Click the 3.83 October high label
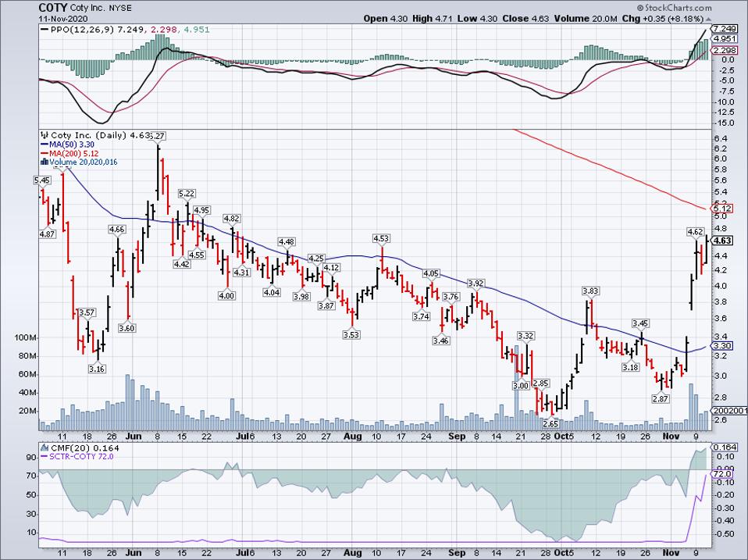The height and width of the screenshot is (560, 748). pos(591,291)
